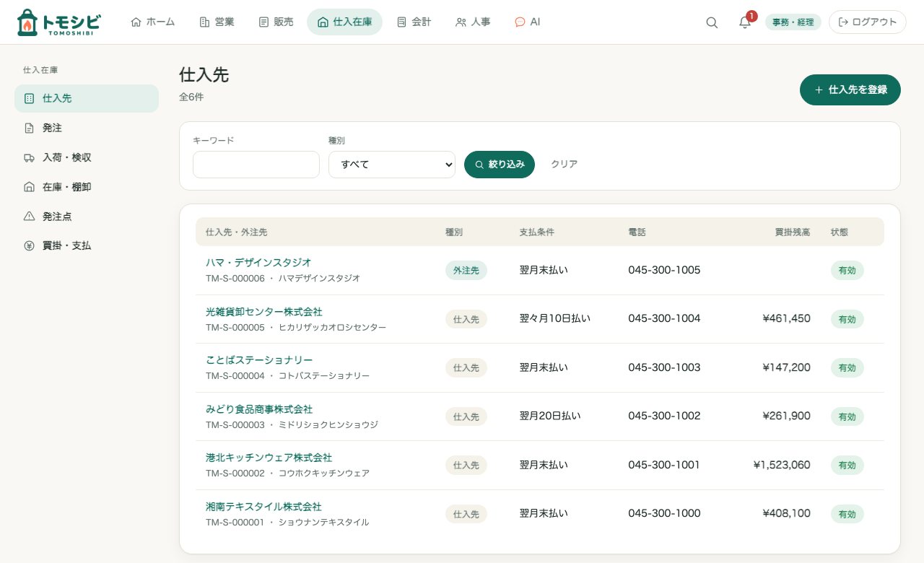Go to ホーム tab
Screen dimensions: 924x563
[152, 22]
